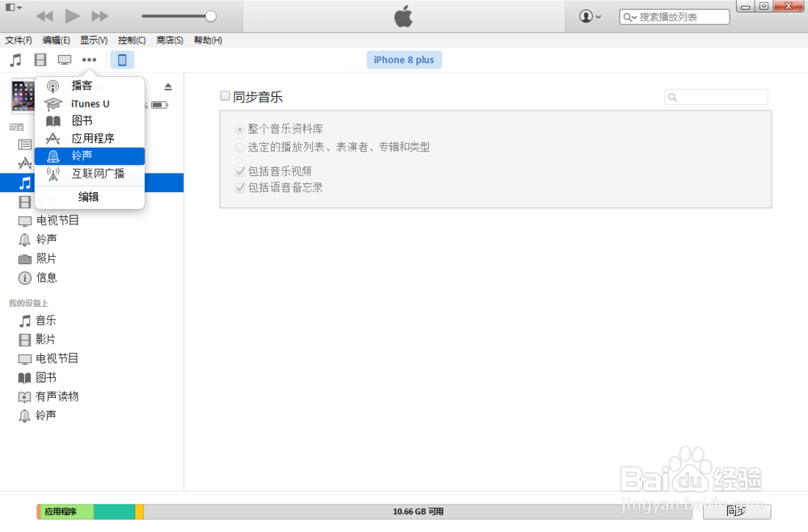This screenshot has width=808, height=532.
Task: Click the music panel search box
Action: pos(716,97)
